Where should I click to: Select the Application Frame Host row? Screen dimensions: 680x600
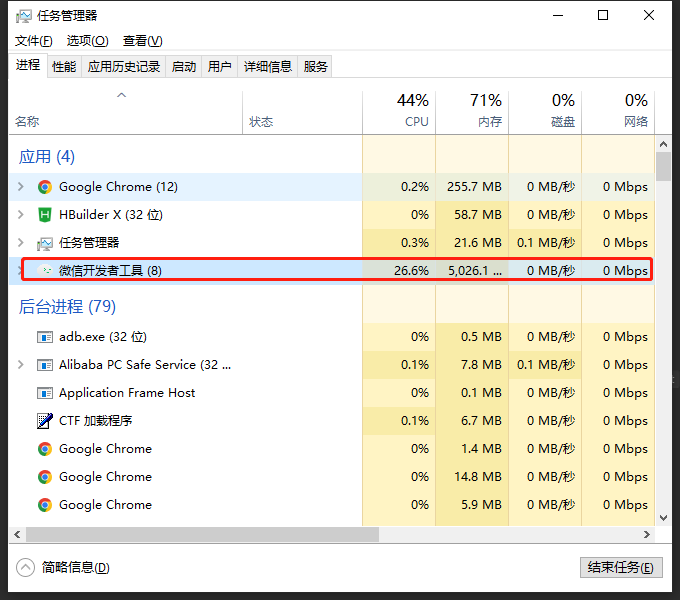pyautogui.click(x=332, y=393)
